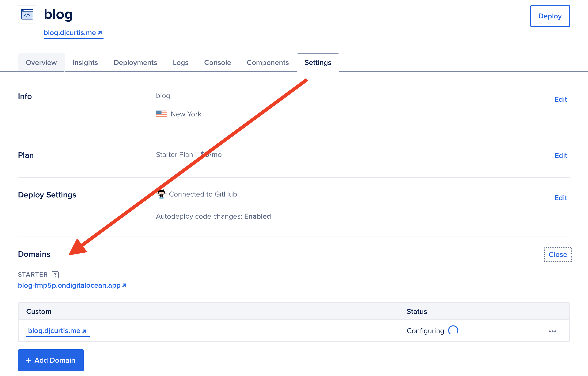Edit the Plan section
Image resolution: width=588 pixels, height=376 pixels.
(561, 156)
